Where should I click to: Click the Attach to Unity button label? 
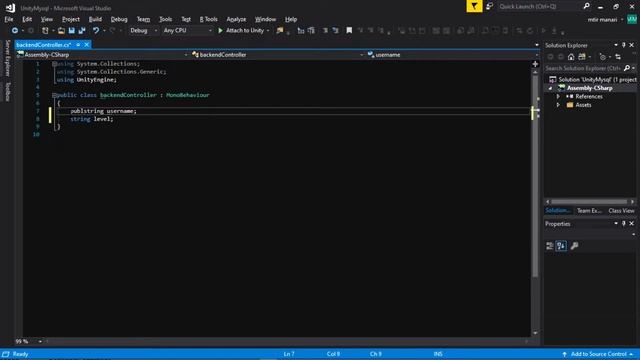[x=245, y=31]
